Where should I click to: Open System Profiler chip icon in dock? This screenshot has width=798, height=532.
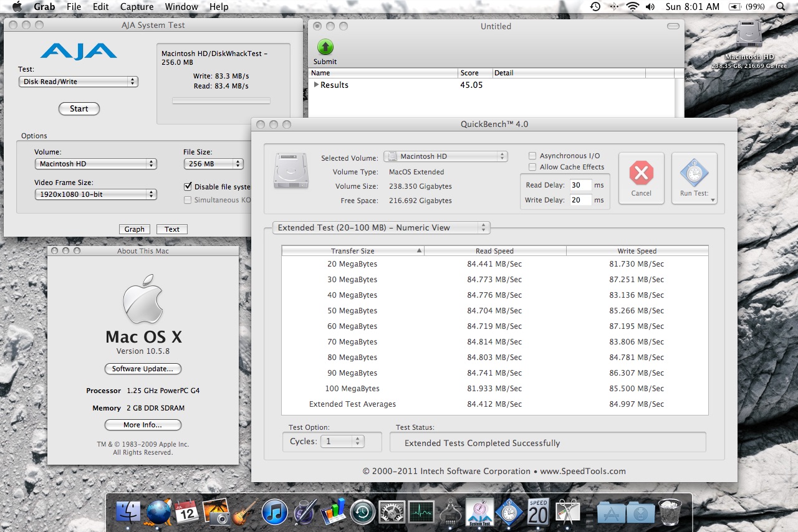pyautogui.click(x=450, y=512)
